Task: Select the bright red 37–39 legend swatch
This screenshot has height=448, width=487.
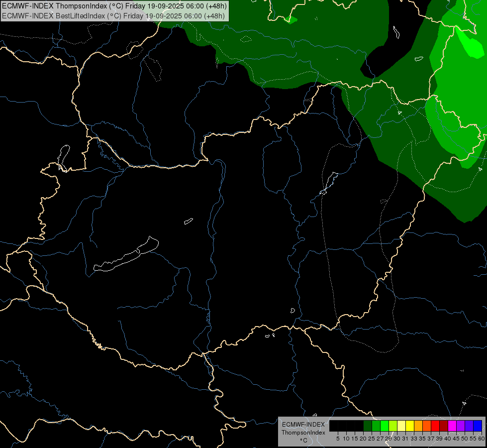Action: tap(435, 426)
